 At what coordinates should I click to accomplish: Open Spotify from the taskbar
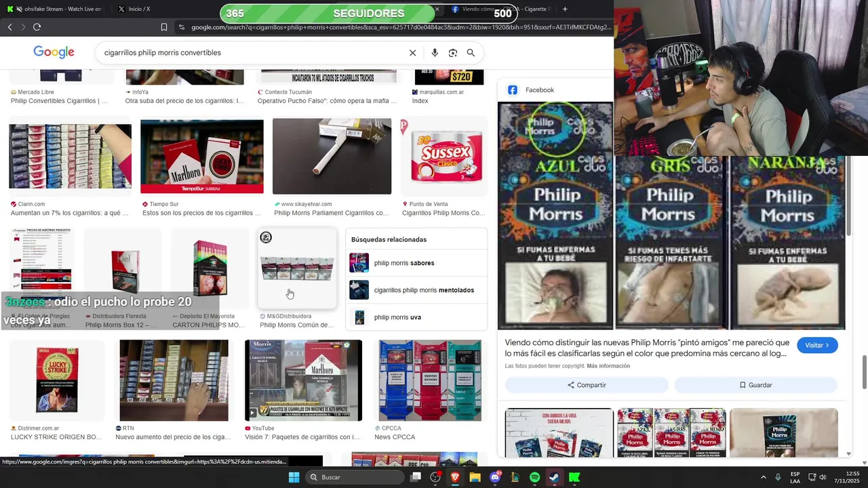pyautogui.click(x=534, y=477)
